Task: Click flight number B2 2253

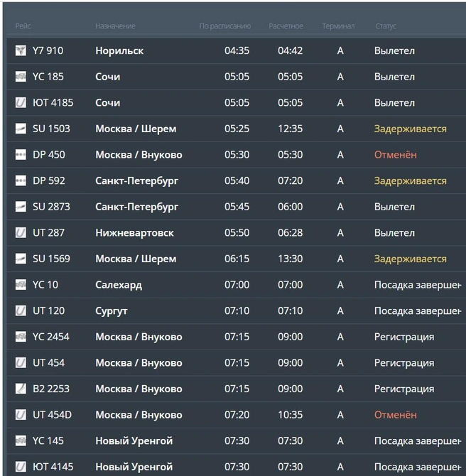Action: pyautogui.click(x=51, y=389)
